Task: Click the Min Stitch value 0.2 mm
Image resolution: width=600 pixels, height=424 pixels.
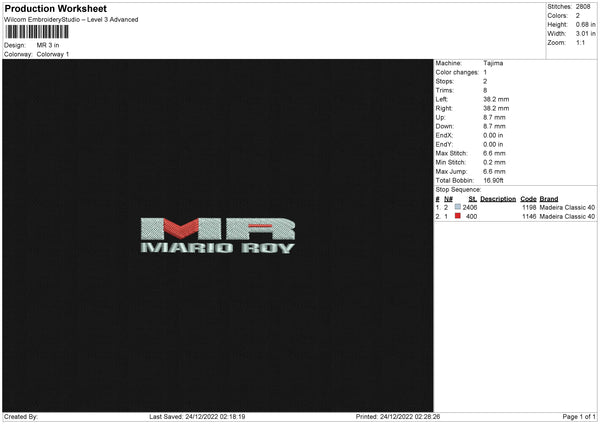Action: tap(494, 162)
